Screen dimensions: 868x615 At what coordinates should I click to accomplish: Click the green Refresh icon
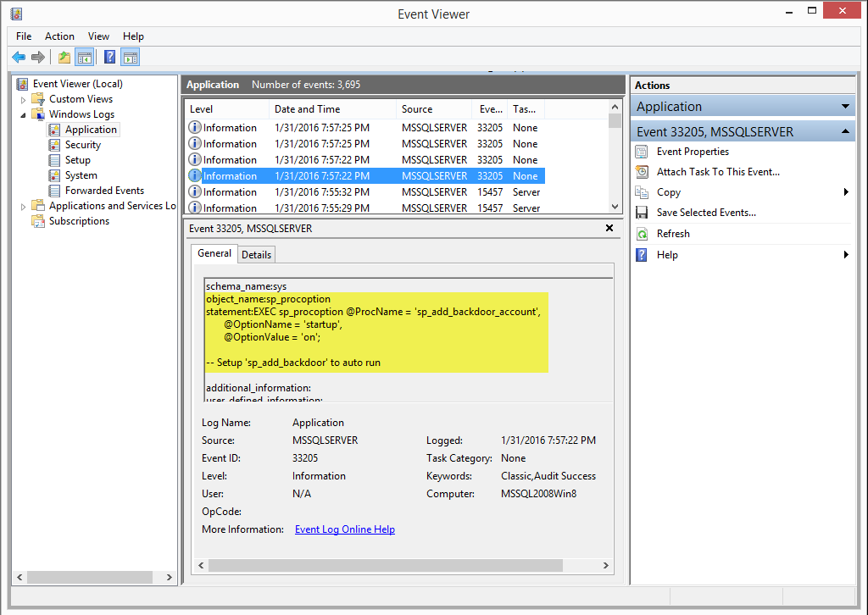tap(642, 234)
